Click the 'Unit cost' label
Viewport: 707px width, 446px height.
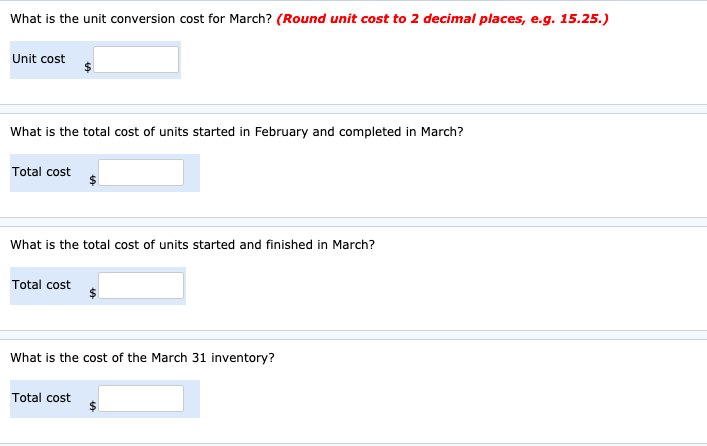coord(39,59)
